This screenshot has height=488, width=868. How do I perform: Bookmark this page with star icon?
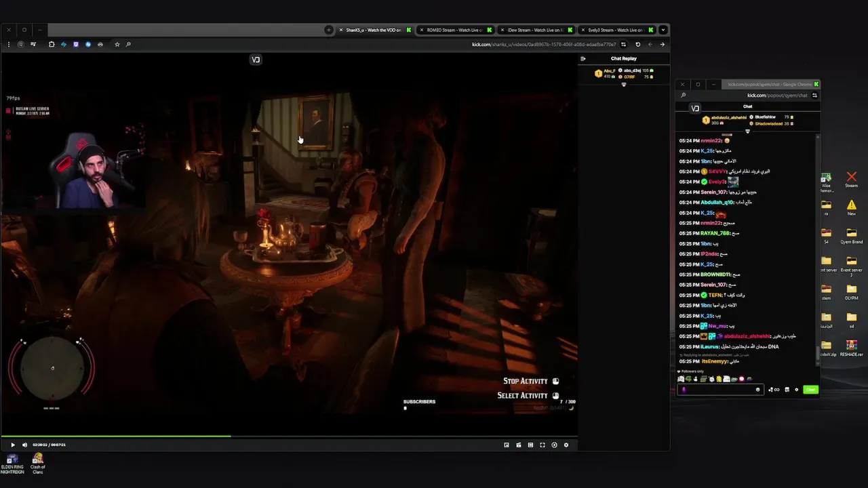(117, 45)
